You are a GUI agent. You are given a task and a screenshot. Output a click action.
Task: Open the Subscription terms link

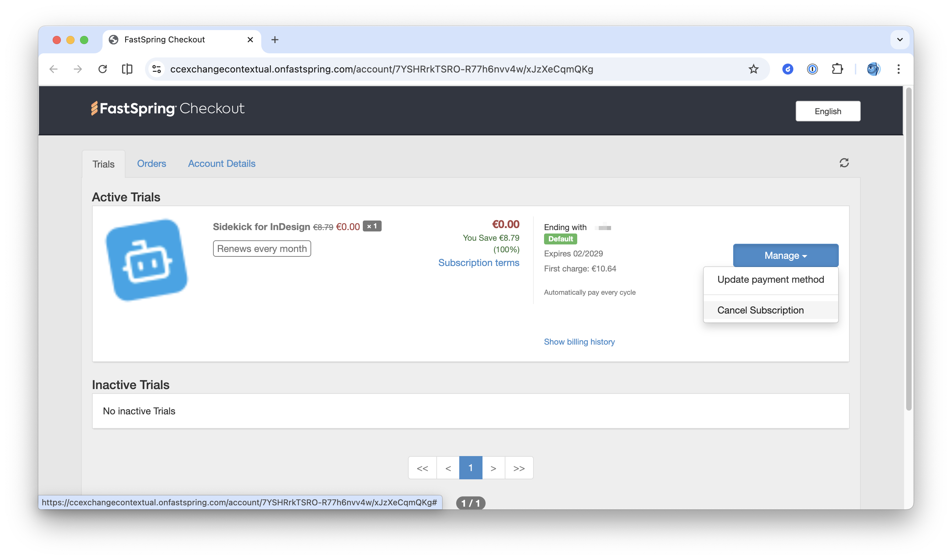[479, 263]
